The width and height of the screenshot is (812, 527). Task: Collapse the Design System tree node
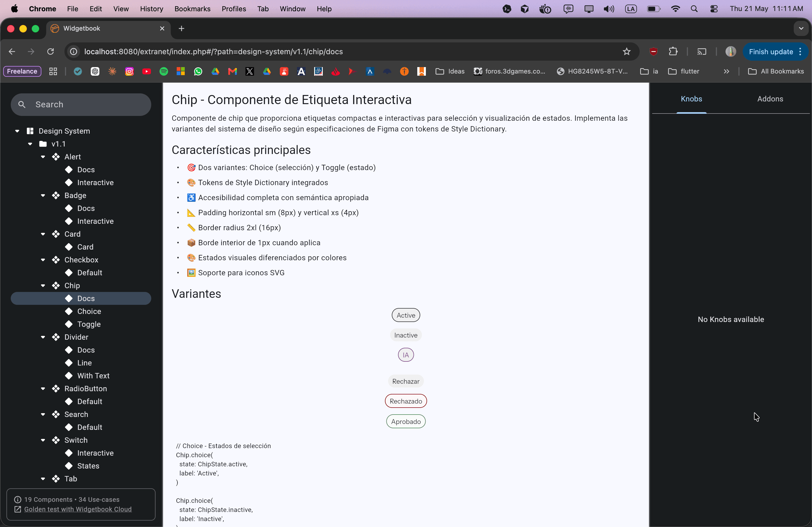pyautogui.click(x=17, y=131)
